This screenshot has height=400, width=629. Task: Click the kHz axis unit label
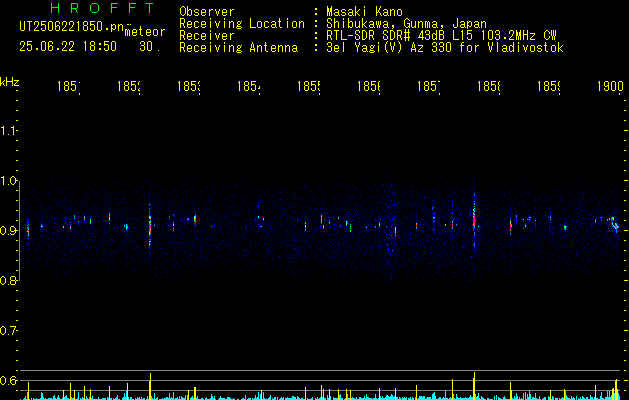9,82
